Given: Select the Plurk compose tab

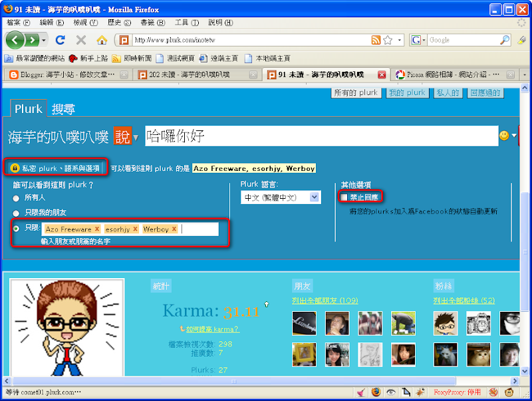Looking at the screenshot, I should tap(29, 109).
